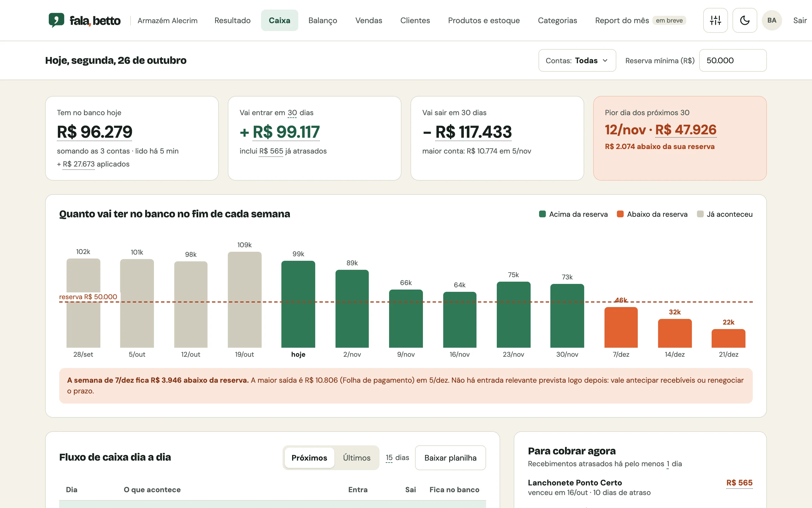Click the reserva R$ 50.000 chart label
This screenshot has width=812, height=508.
[x=88, y=297]
